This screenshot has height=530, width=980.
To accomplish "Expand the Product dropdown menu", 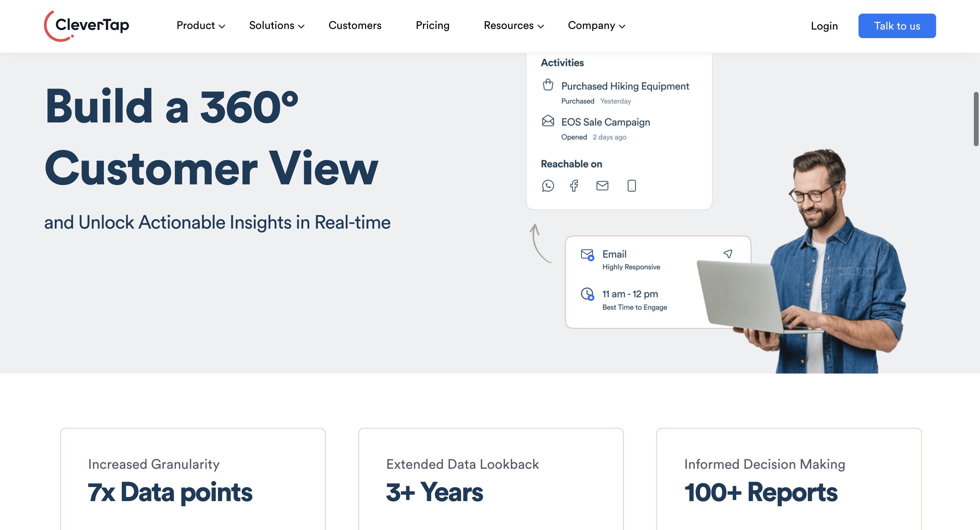I will click(200, 26).
